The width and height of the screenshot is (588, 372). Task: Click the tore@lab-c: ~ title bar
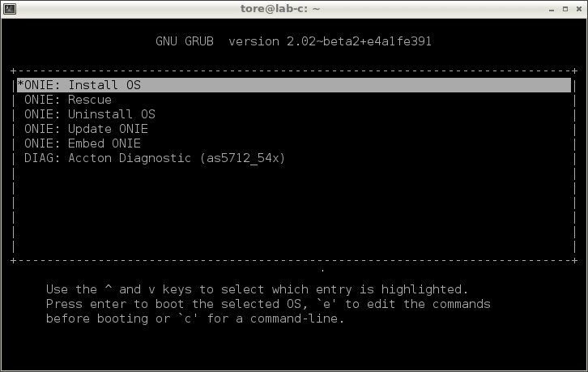[280, 9]
